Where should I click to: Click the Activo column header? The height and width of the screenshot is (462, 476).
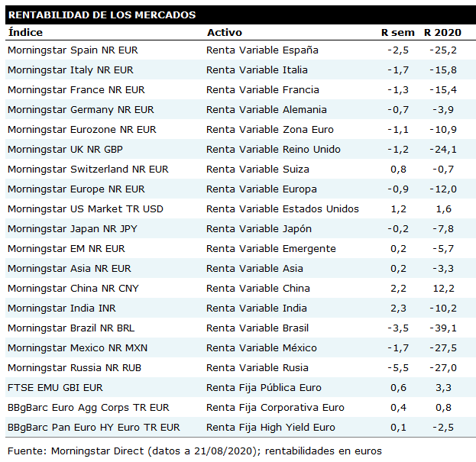[x=224, y=32]
